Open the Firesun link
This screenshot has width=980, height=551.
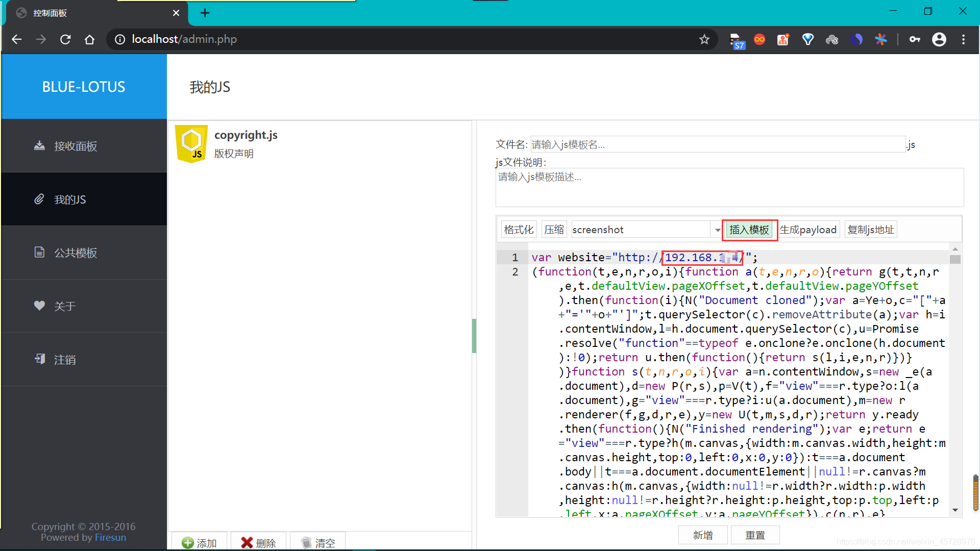point(110,538)
